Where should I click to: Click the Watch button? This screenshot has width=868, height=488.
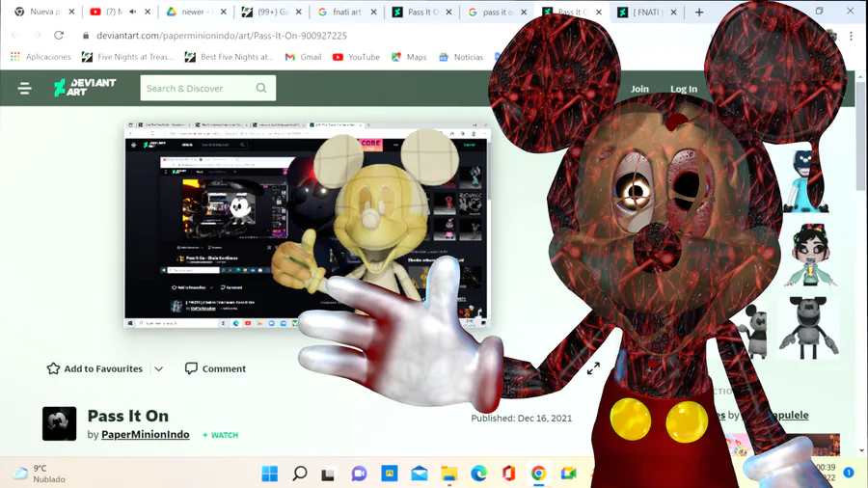220,435
